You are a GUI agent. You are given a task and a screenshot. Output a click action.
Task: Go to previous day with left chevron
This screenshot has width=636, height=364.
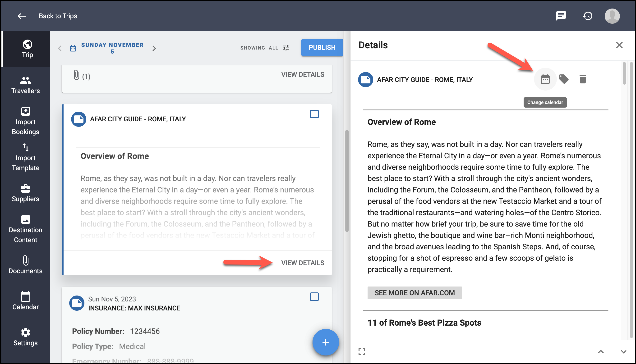coord(60,48)
